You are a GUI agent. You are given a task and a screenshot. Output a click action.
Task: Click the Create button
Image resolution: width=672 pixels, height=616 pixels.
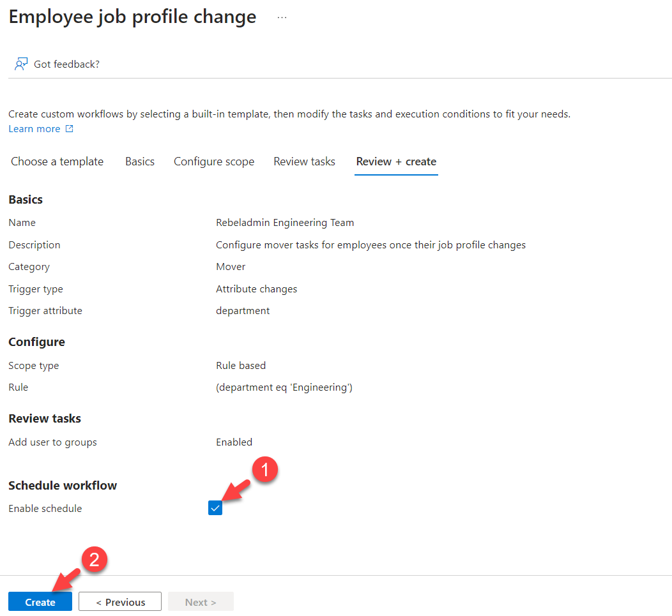[x=40, y=601]
